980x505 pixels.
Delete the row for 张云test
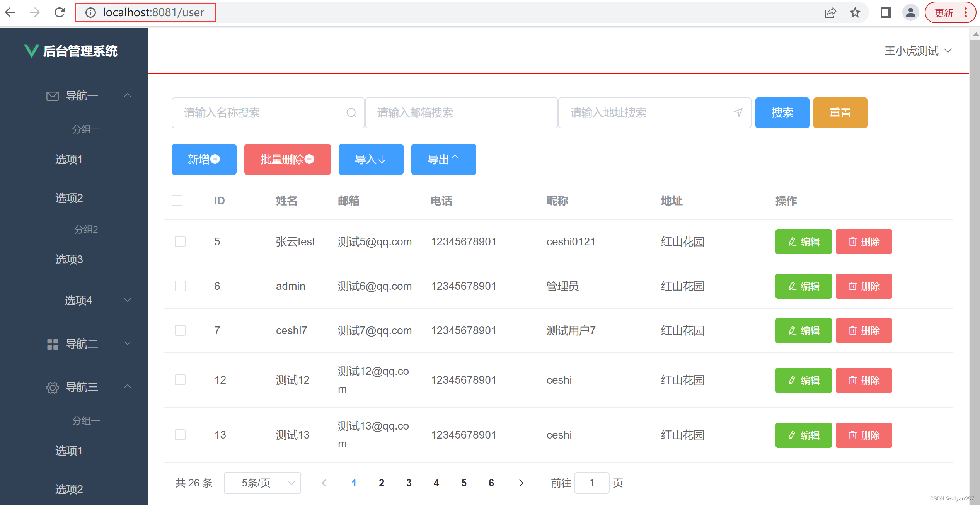(x=864, y=241)
